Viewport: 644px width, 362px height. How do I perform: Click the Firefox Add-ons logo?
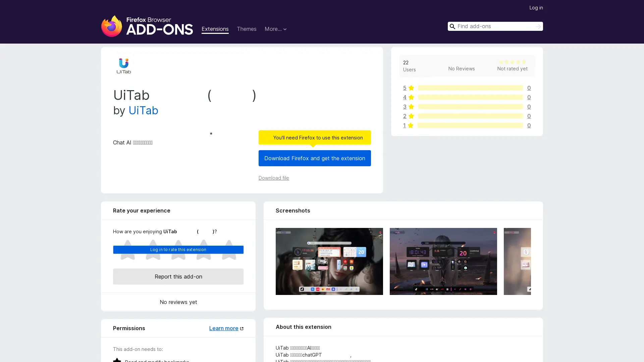point(147,26)
